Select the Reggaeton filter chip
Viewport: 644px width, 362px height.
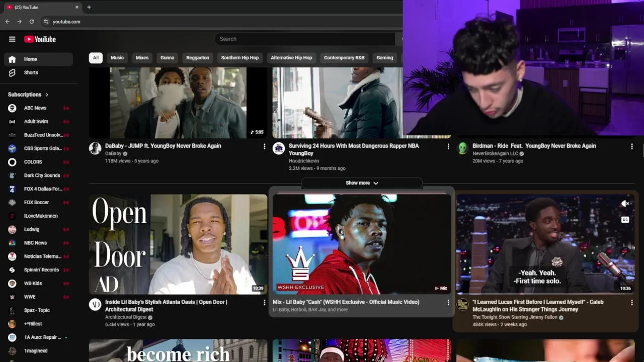[x=198, y=58]
